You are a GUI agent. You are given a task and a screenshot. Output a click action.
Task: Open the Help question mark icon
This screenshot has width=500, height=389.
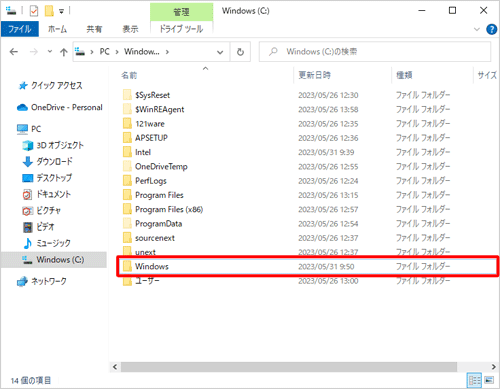pos(491,29)
